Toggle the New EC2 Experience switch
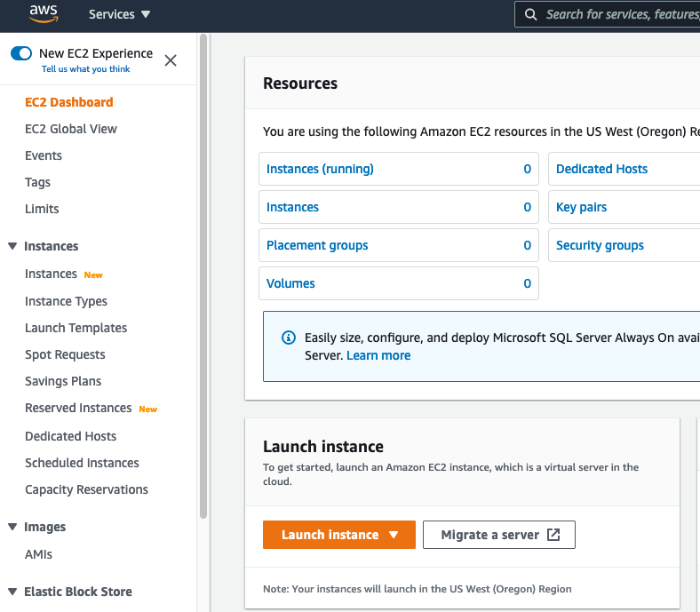Screen dimensions: 700x612 21,53
